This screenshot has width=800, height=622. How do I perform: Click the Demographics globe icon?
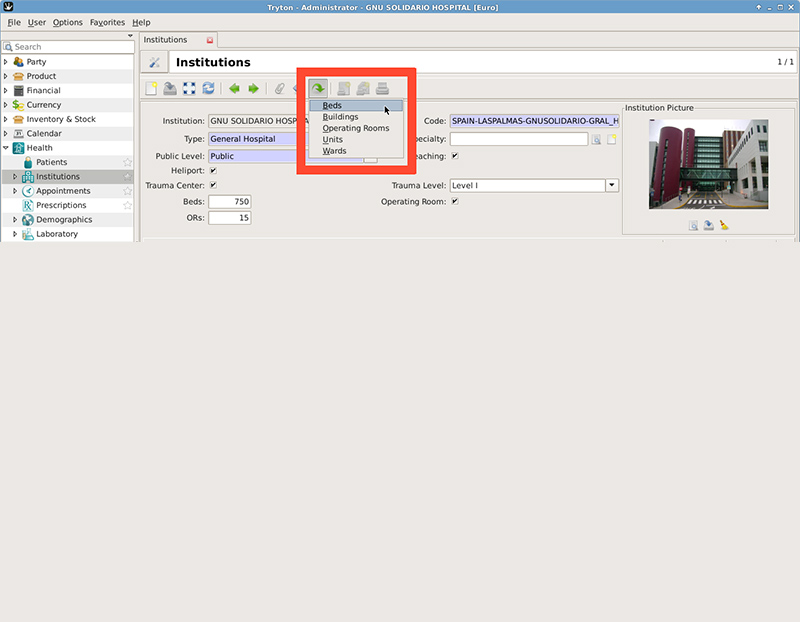coord(27,219)
